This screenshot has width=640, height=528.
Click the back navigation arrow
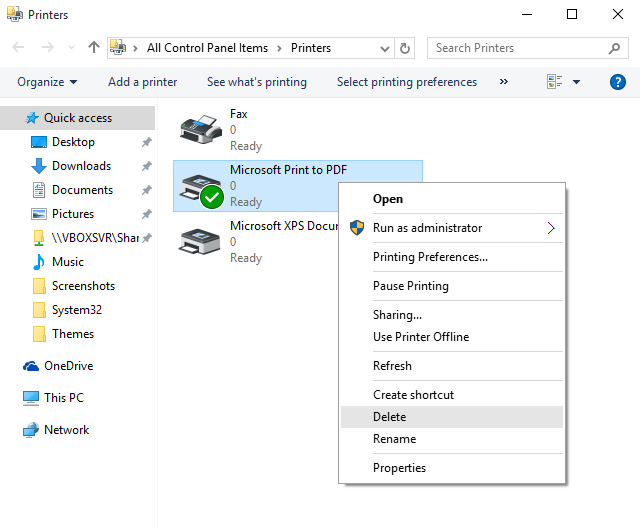pyautogui.click(x=18, y=47)
